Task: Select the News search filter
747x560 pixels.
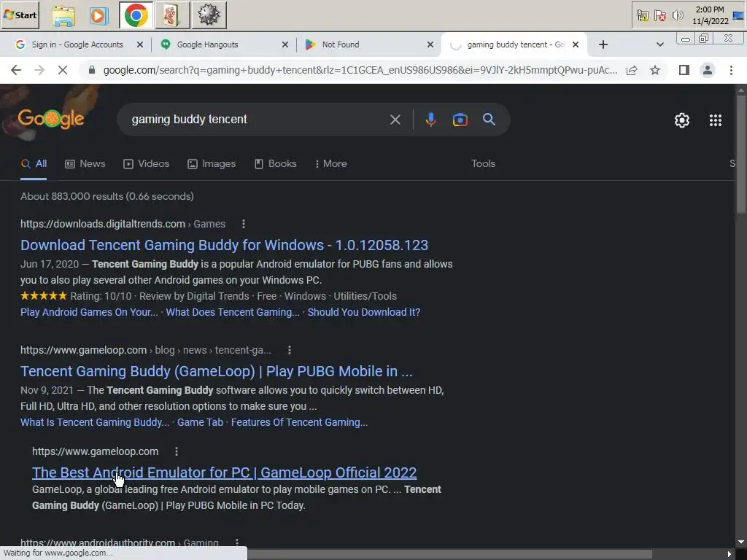Action: click(x=85, y=164)
